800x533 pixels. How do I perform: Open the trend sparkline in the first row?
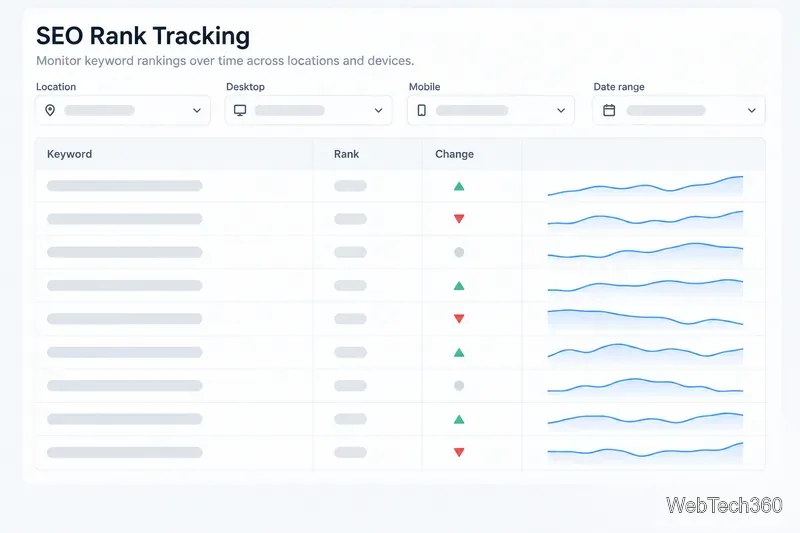[645, 186]
